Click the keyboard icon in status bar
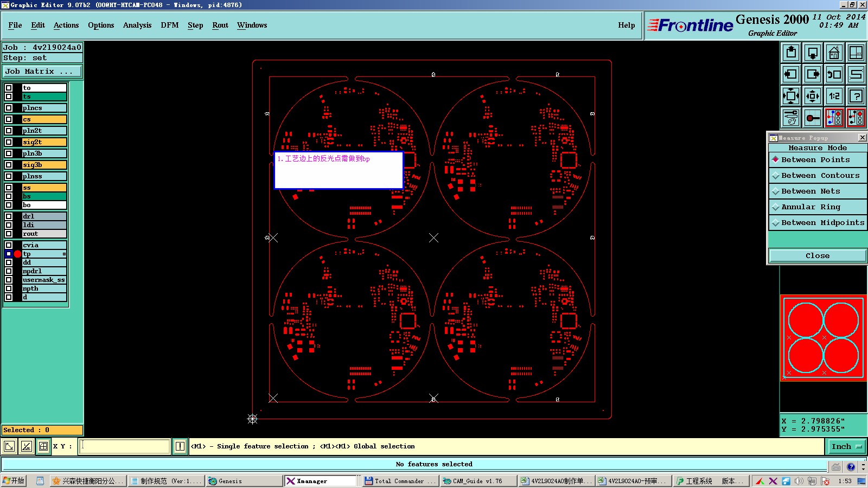Screen dimensions: 868x488 click(836, 467)
